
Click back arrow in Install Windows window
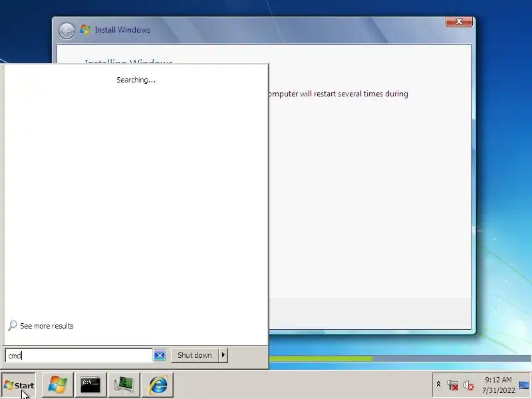click(66, 31)
